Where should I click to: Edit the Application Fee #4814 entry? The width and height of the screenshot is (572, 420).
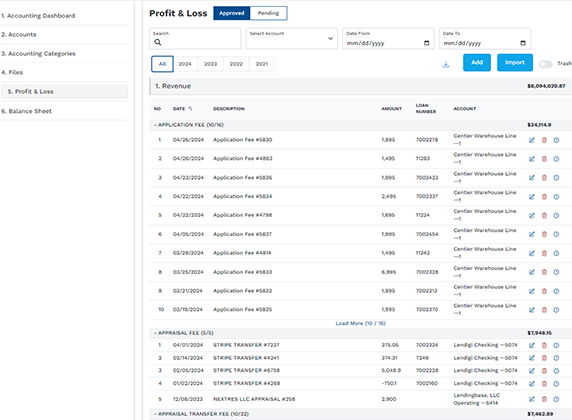click(x=532, y=253)
